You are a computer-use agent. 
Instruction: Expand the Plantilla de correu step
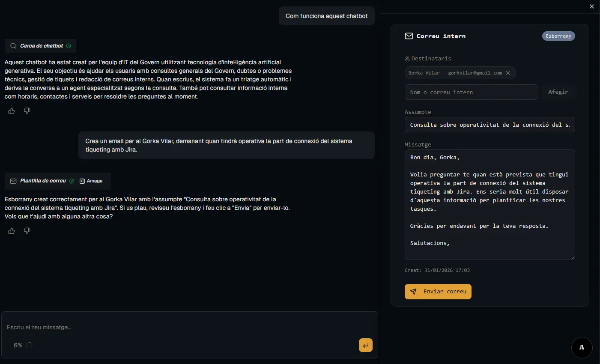click(x=42, y=181)
